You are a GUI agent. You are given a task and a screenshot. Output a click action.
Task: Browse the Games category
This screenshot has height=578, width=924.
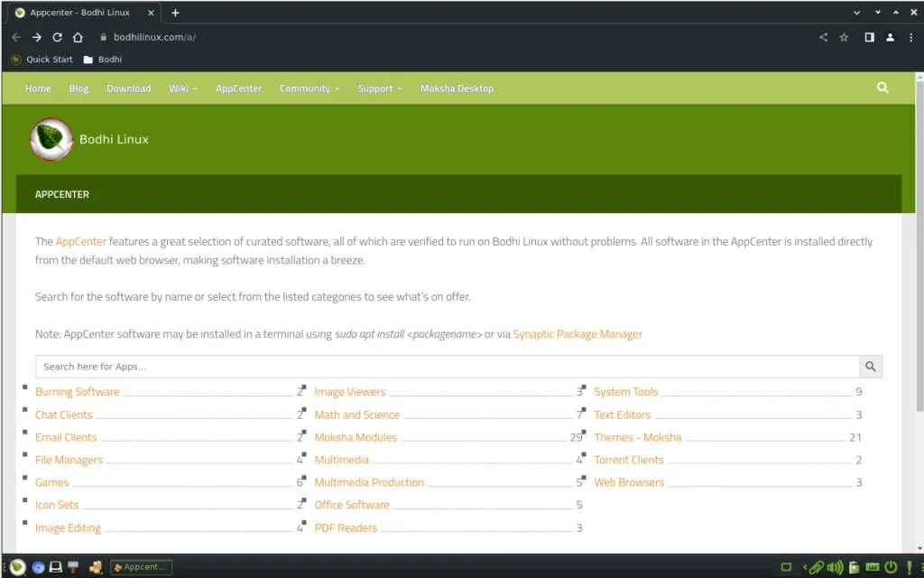(51, 482)
